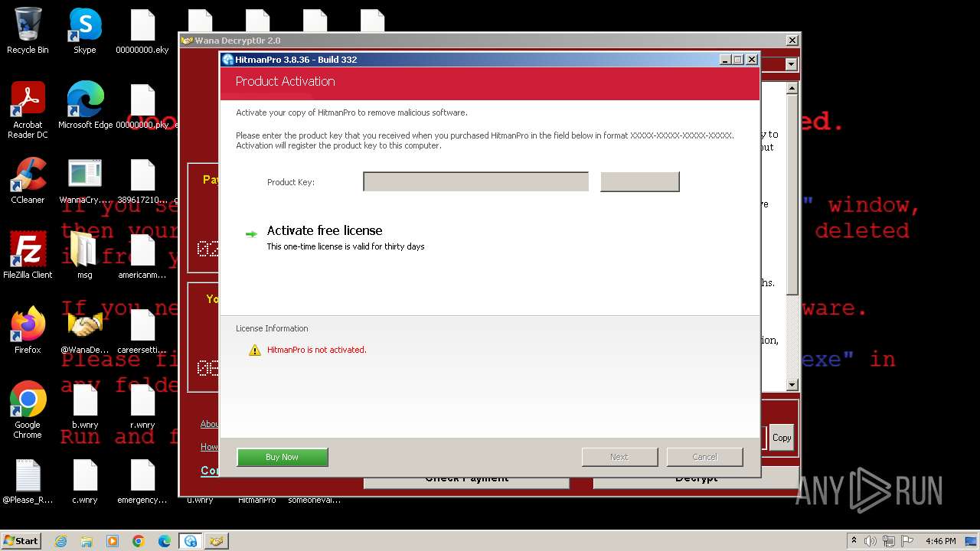This screenshot has width=980, height=551.
Task: Select the WannaCry image file icon
Action: (x=85, y=181)
